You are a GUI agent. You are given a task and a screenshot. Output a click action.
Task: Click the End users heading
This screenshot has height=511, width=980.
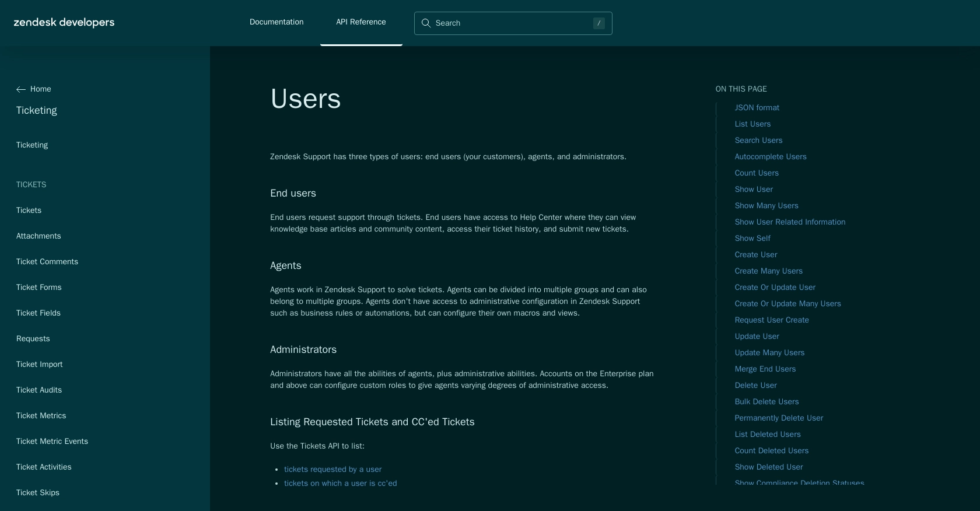[293, 194]
